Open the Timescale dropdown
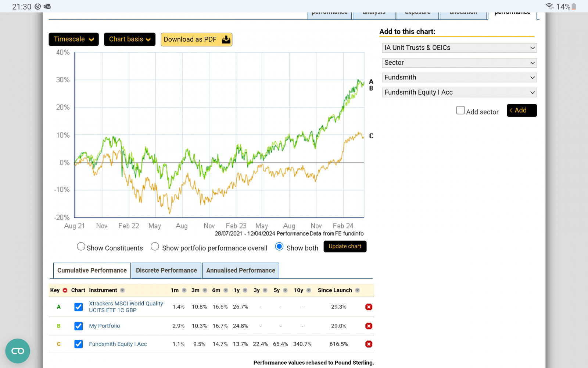Image resolution: width=588 pixels, height=368 pixels. [73, 39]
